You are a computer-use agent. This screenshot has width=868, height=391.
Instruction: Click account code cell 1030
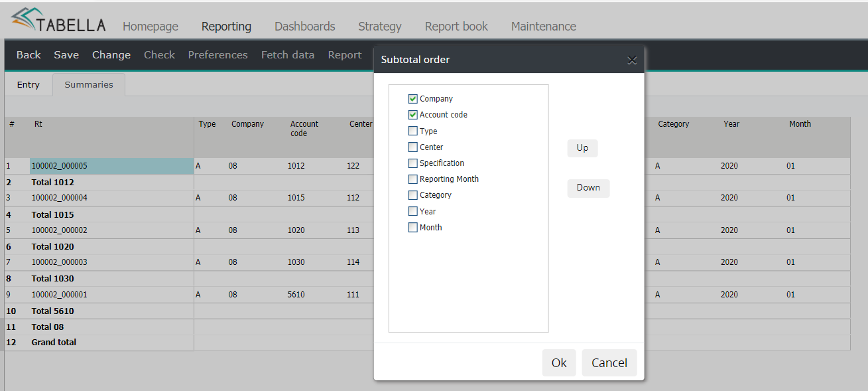pos(296,262)
